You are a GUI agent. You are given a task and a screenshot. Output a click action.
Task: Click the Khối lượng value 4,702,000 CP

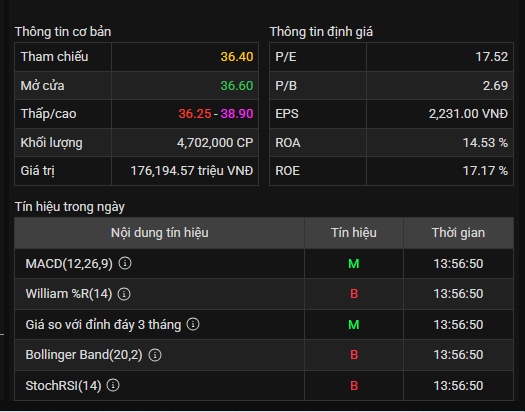tap(215, 143)
